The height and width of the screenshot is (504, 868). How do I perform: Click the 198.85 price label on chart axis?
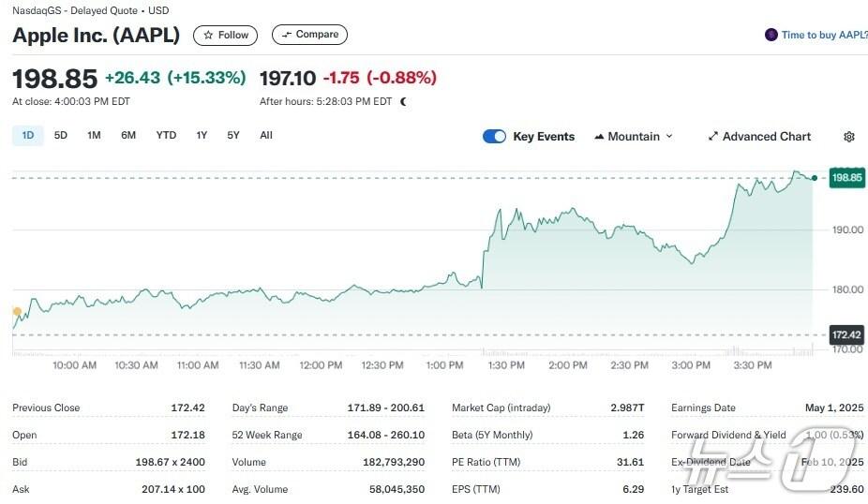(846, 177)
